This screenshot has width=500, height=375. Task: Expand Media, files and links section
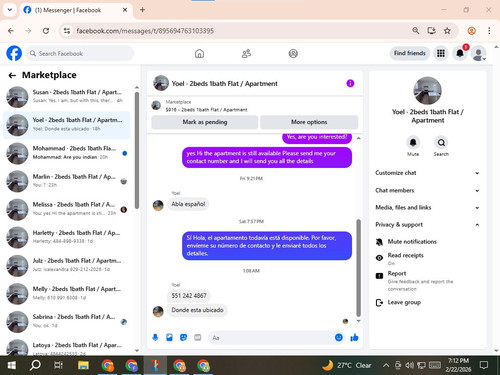[427, 208]
